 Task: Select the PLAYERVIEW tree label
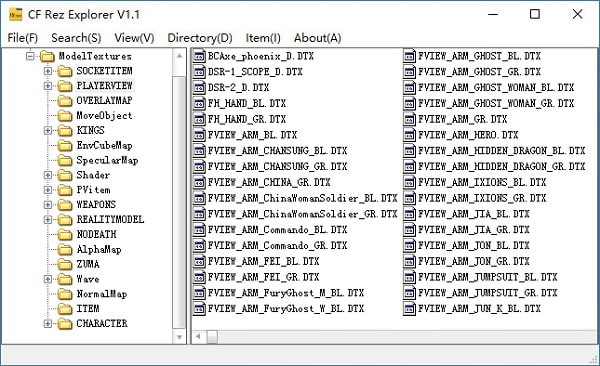[104, 86]
